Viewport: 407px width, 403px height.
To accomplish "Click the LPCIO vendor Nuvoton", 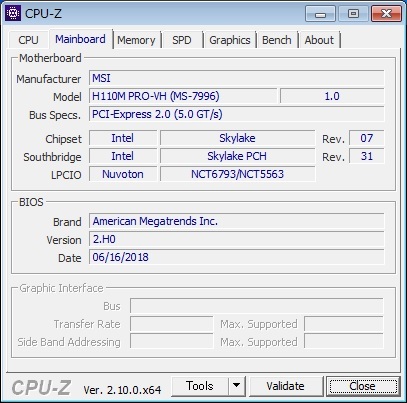I will point(123,174).
